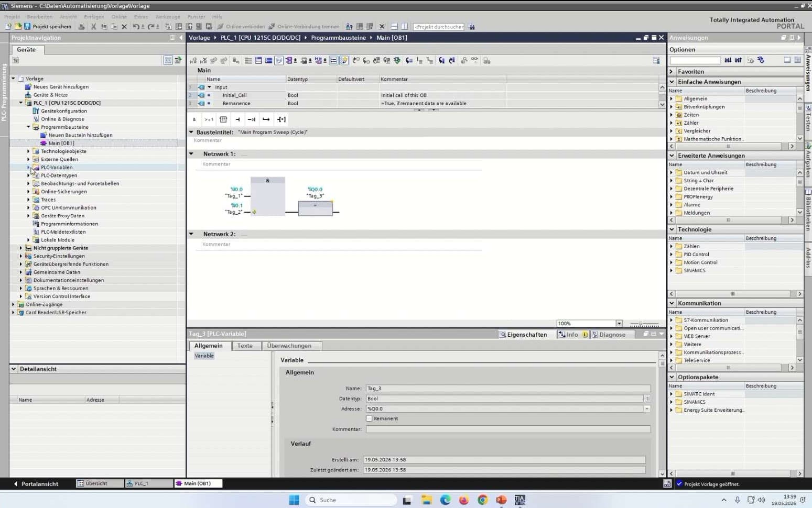The width and height of the screenshot is (812, 508).
Task: Click the undo arrow in the main toolbar
Action: [136, 26]
